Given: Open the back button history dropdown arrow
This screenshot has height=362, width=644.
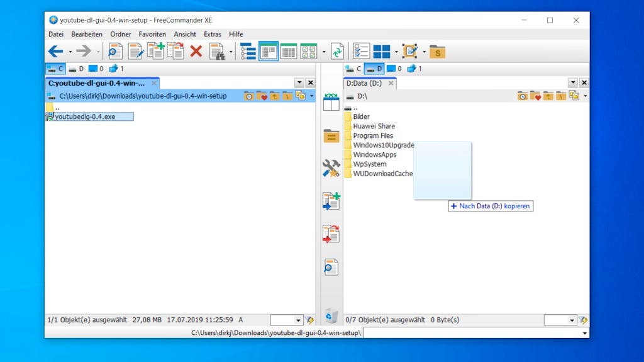Looking at the screenshot, I should [x=70, y=52].
